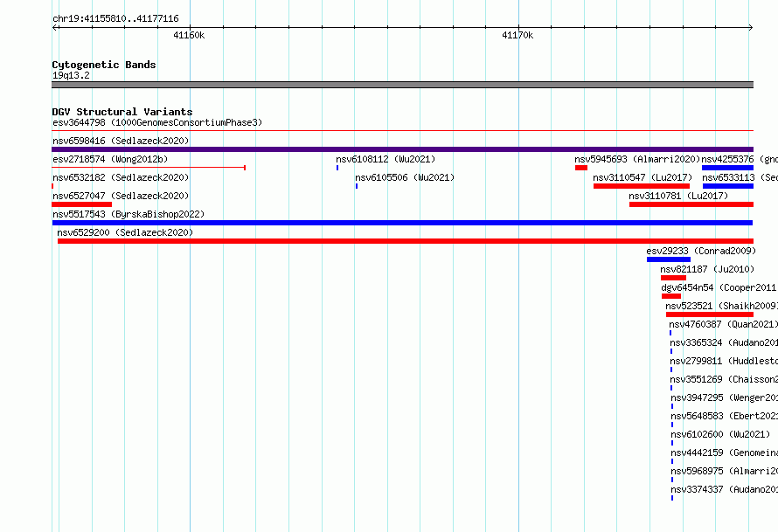Click the 19q13.2 cytogenetic band bar
Image resolution: width=778 pixels, height=532 pixels.
(402, 85)
